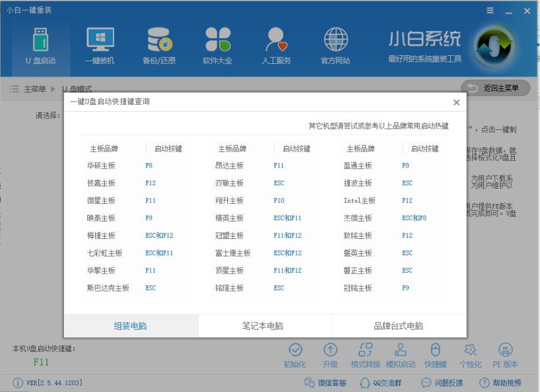Click the 翔升主板 row label

tap(229, 201)
